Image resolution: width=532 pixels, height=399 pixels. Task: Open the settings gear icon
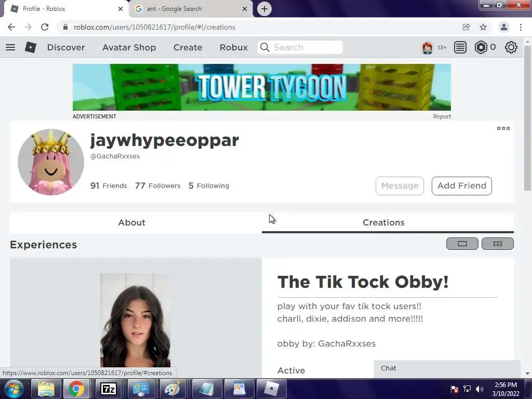[x=511, y=47]
